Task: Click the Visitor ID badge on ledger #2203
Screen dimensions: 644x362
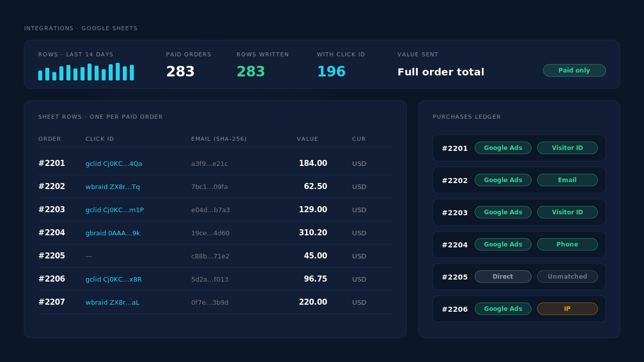Action: point(568,212)
